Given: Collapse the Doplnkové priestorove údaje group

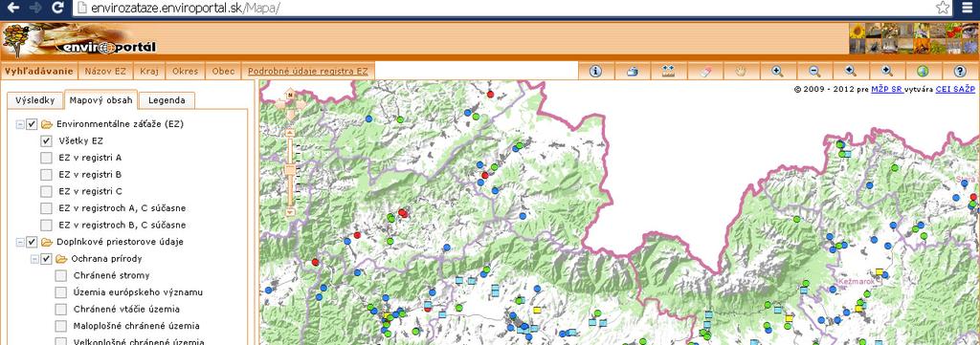Looking at the screenshot, I should pos(20,242).
